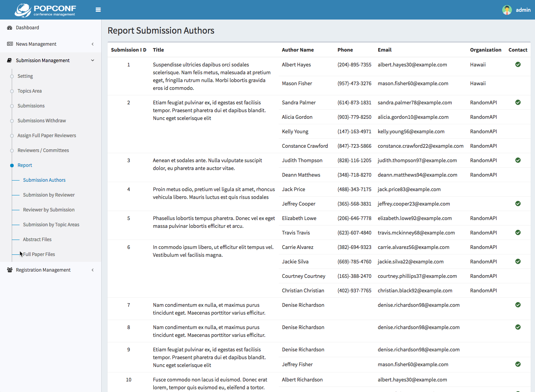Select the Full Paper Files report

39,254
